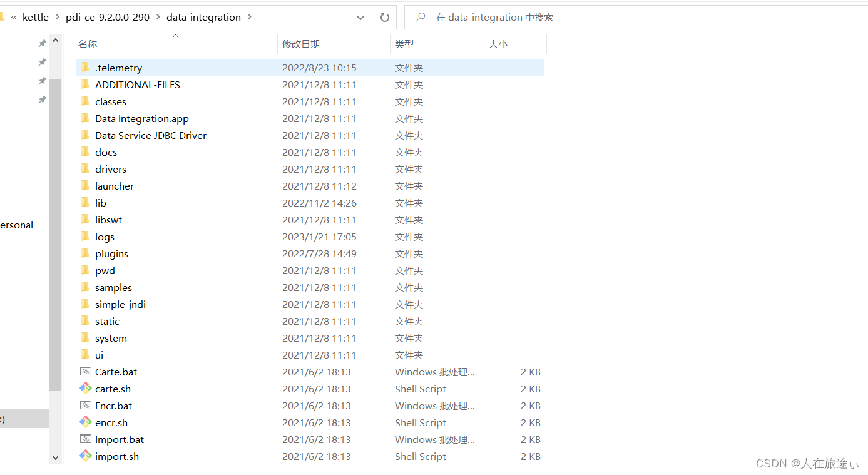This screenshot has height=475, width=868.
Task: Click the 'simple-jndi' folder name
Action: coord(120,304)
